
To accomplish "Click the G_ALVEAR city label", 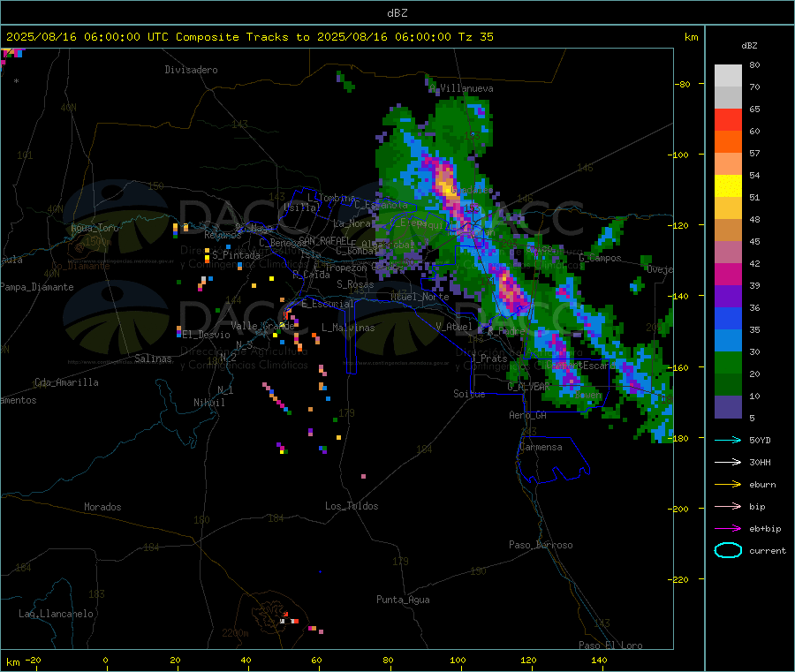I will [529, 387].
